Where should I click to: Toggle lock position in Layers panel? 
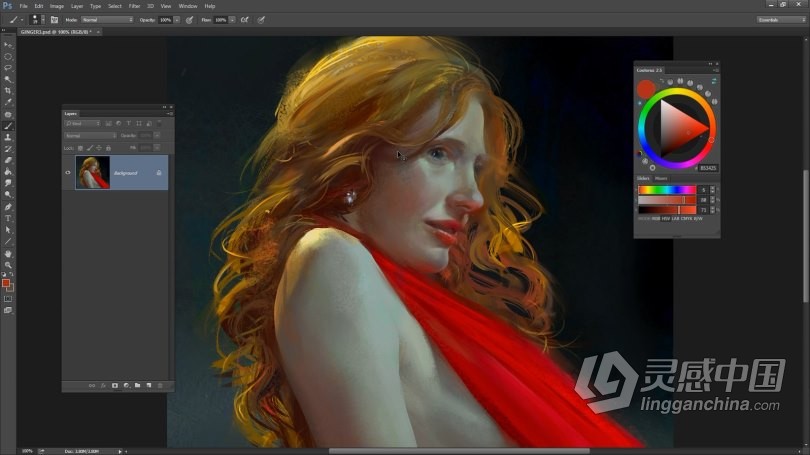(99, 148)
